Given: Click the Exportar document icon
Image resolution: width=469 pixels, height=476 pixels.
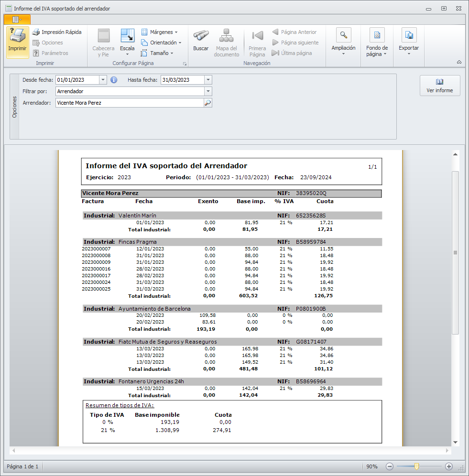Looking at the screenshot, I should coord(409,35).
